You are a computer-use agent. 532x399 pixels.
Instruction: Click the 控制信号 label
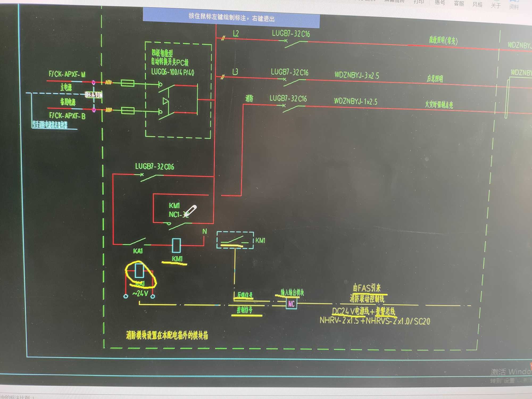[x=245, y=310]
